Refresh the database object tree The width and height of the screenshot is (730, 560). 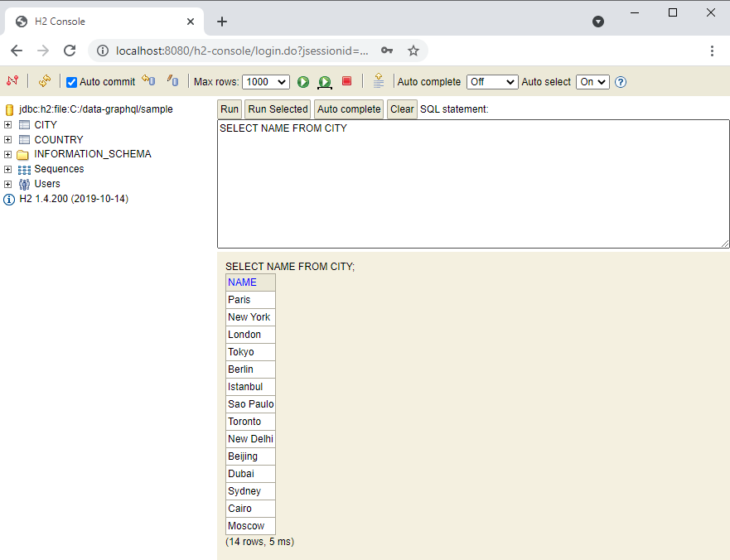43,81
